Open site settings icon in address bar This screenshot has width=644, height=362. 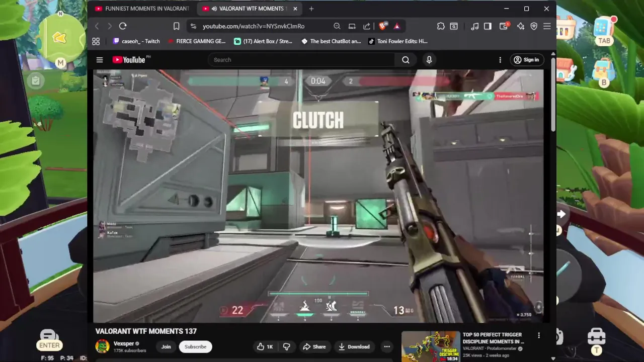(193, 26)
